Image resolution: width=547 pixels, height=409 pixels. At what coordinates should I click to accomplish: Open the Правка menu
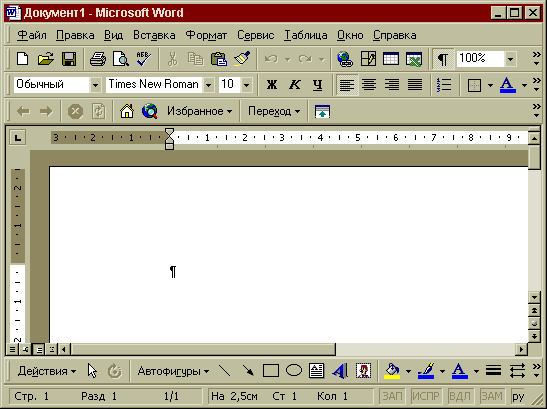click(x=75, y=35)
